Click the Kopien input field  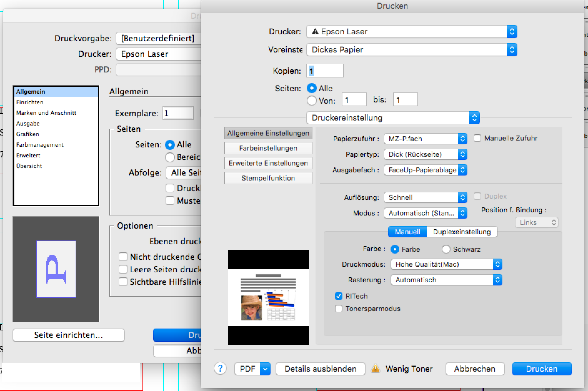(325, 71)
